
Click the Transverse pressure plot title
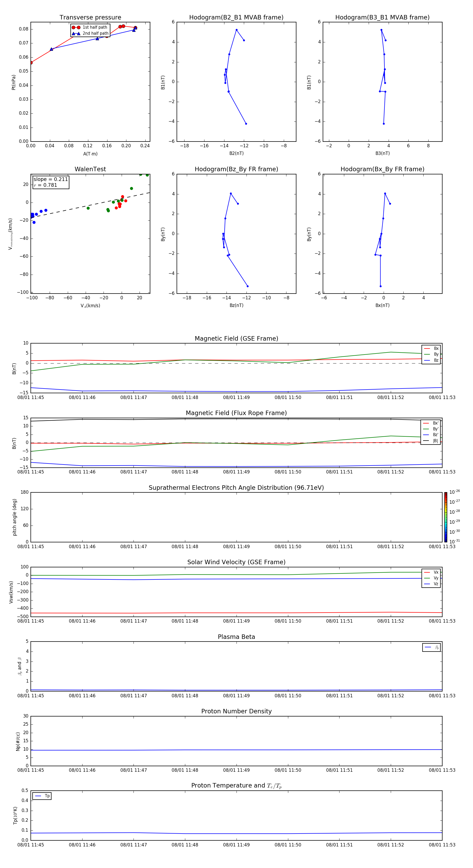[90, 18]
